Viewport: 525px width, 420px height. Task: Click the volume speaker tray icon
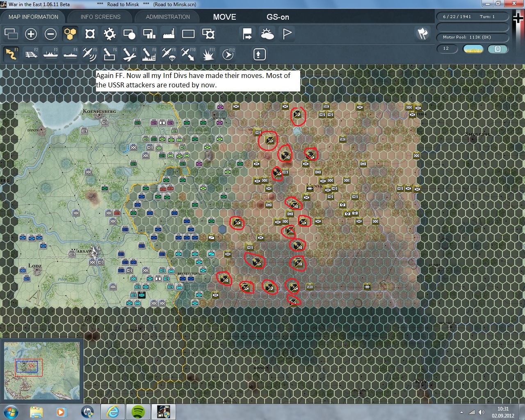pos(481,412)
